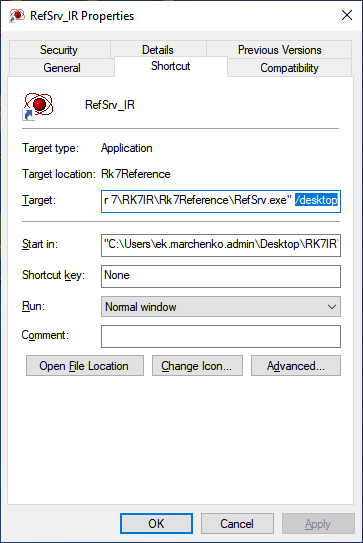Click the Apply button

(318, 524)
